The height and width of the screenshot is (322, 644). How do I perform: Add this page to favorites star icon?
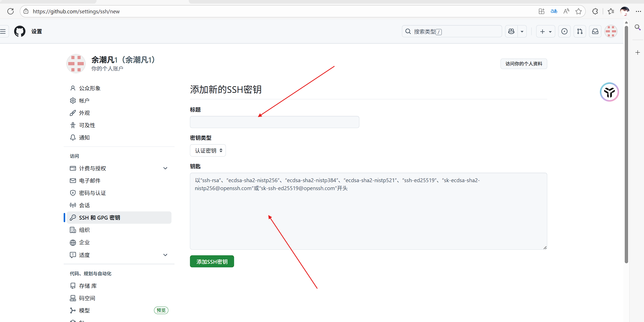tap(579, 11)
